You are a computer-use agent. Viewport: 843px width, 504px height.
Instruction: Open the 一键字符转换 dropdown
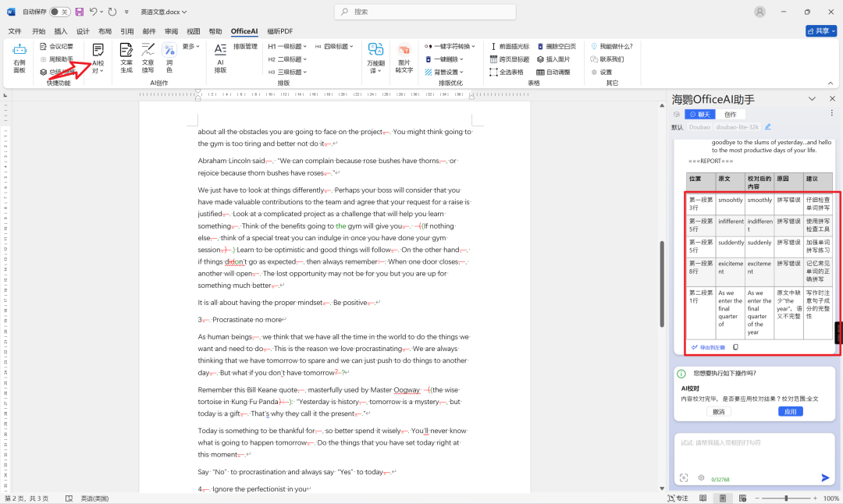[450, 47]
